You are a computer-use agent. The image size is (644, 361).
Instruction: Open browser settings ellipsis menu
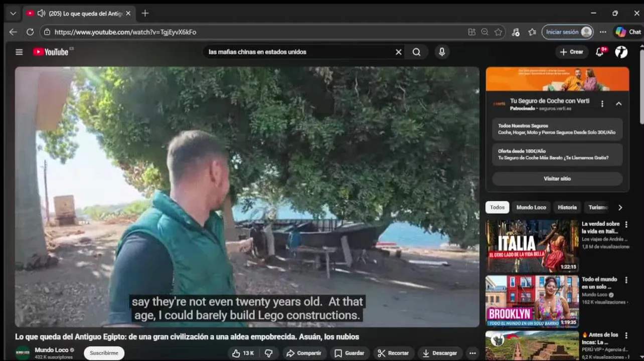pos(603,32)
